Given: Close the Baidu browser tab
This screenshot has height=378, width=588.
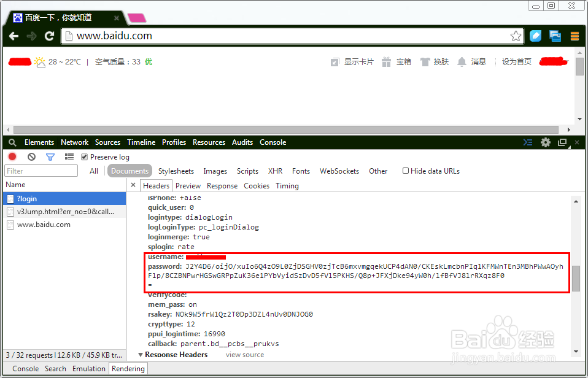Looking at the screenshot, I should click(117, 18).
